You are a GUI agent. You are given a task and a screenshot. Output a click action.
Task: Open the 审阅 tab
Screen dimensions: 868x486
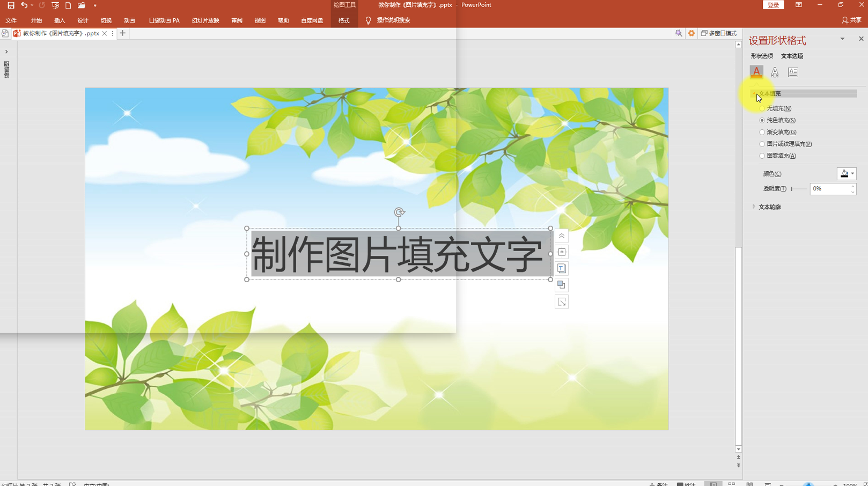(237, 20)
